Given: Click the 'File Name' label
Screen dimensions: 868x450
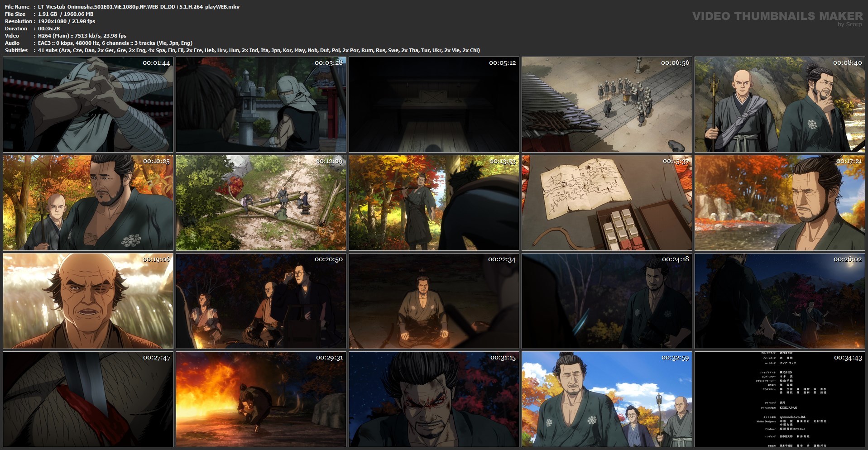Looking at the screenshot, I should pyautogui.click(x=17, y=7).
